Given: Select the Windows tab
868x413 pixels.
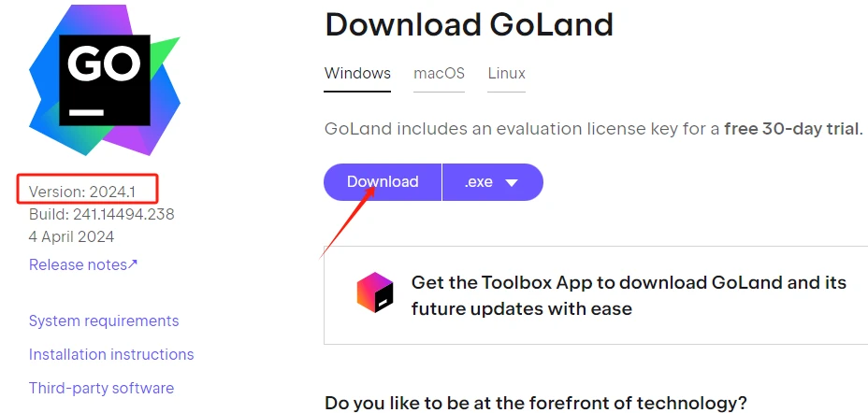Looking at the screenshot, I should pyautogui.click(x=357, y=74).
